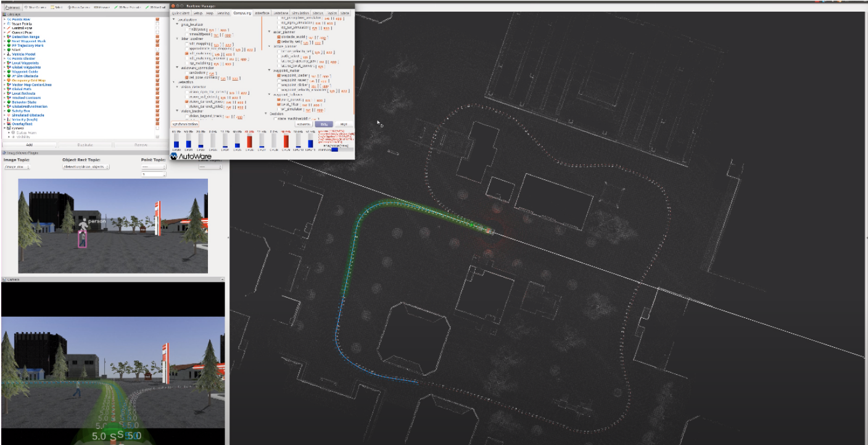Open the Image Topic dropdown

(x=17, y=167)
